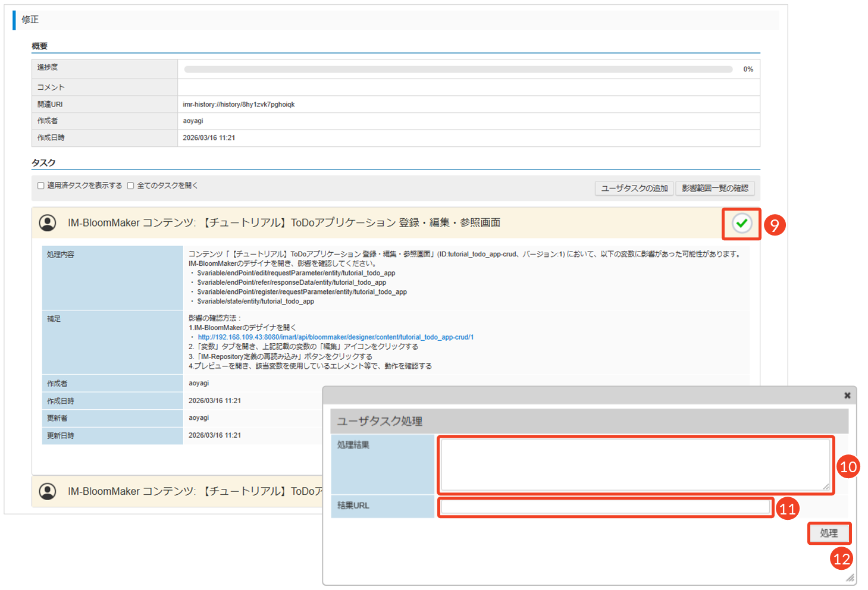Click the ユーザタスク処理 heading in the dialog
The height and width of the screenshot is (590, 868).
point(380,421)
